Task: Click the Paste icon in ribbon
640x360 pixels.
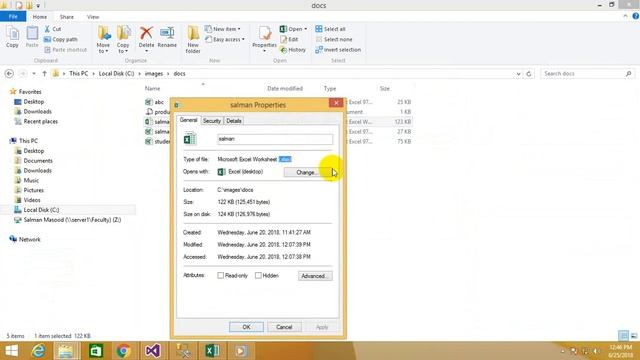Action: click(x=32, y=37)
